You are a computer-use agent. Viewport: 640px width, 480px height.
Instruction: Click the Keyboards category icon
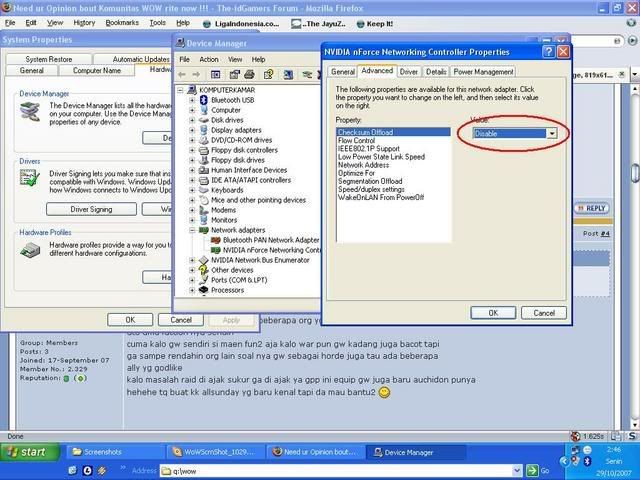coord(204,190)
